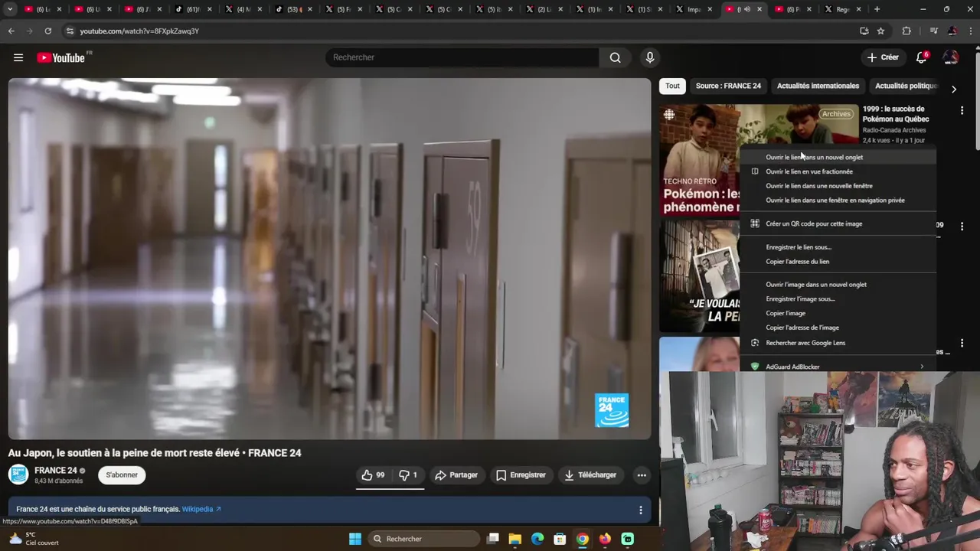Open the France 24 info panel options
Viewport: 980px width, 551px height.
pos(641,510)
